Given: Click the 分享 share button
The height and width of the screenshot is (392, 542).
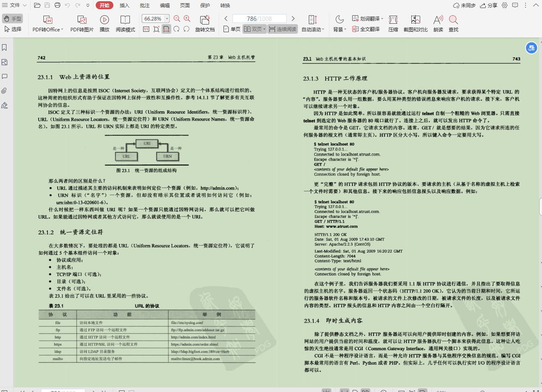Looking at the screenshot, I should pyautogui.click(x=489, y=5).
